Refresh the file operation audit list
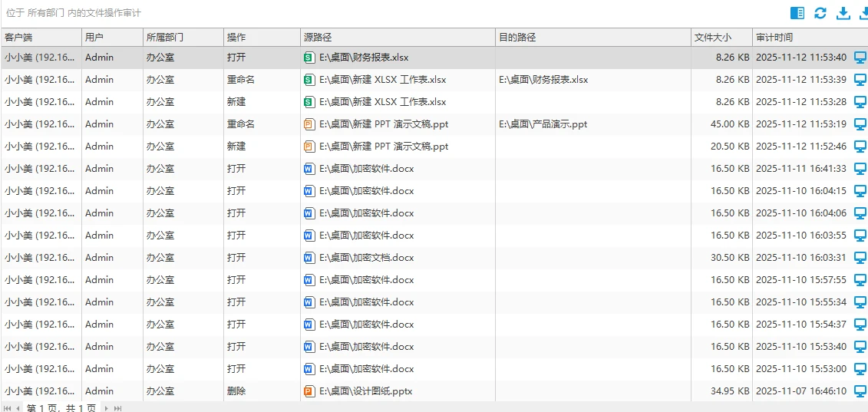 (x=820, y=13)
